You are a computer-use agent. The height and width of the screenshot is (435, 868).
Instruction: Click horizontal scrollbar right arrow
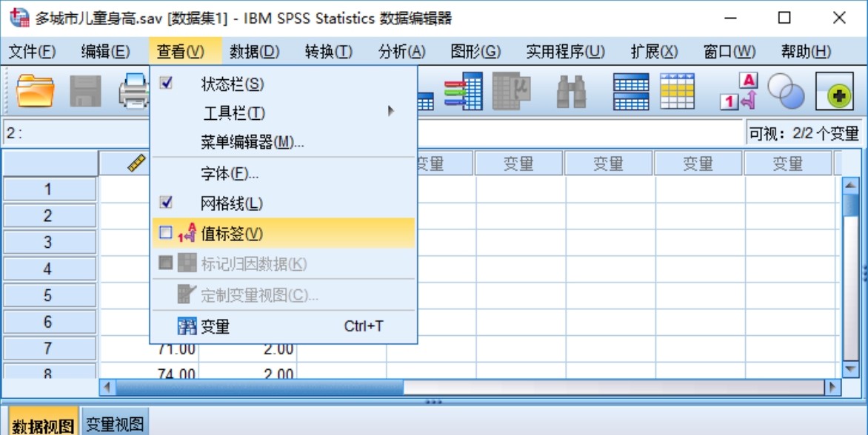[x=832, y=388]
